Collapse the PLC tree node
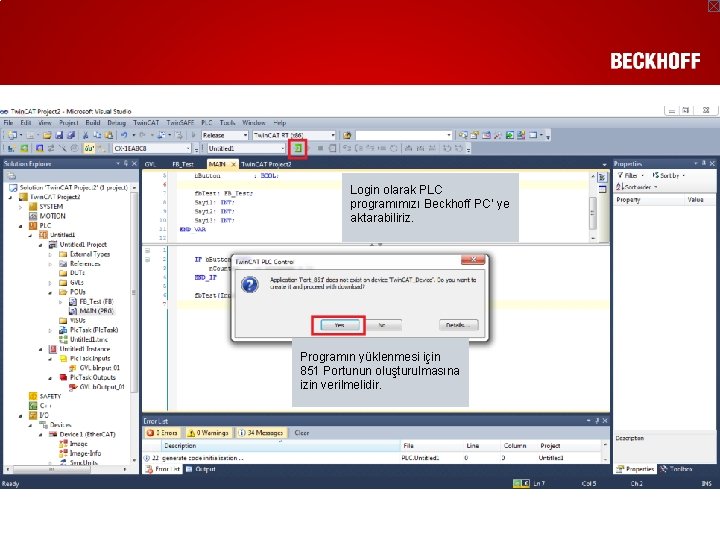Viewport: 720px width, 540px height. (20, 226)
